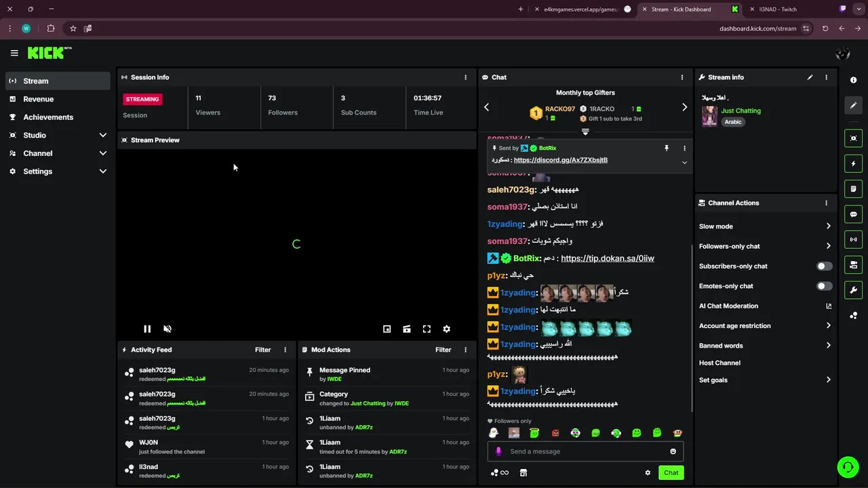Click the purple microphone icon in chat input
868x488 pixels.
point(498,451)
